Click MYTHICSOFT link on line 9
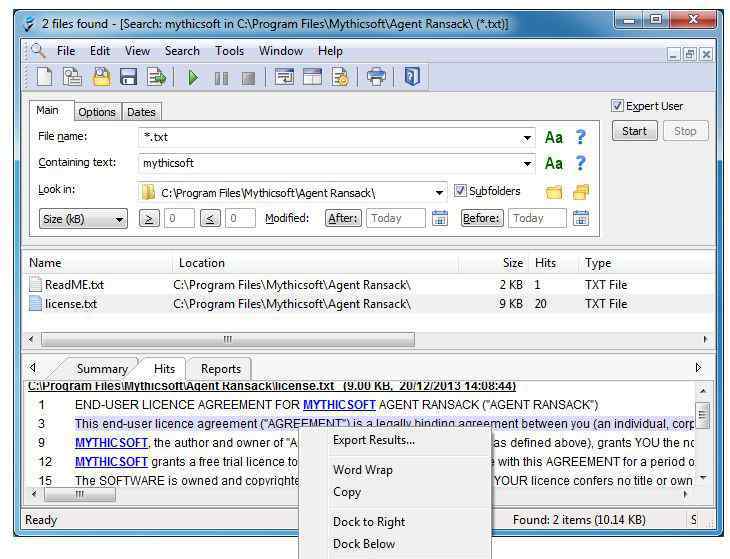The height and width of the screenshot is (559, 730). click(111, 443)
